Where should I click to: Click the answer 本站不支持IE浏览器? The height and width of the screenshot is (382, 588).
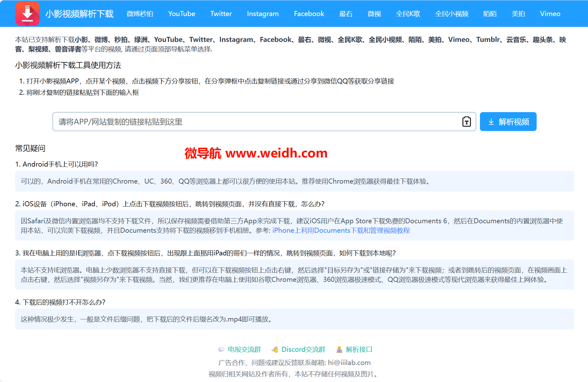[x=295, y=275]
